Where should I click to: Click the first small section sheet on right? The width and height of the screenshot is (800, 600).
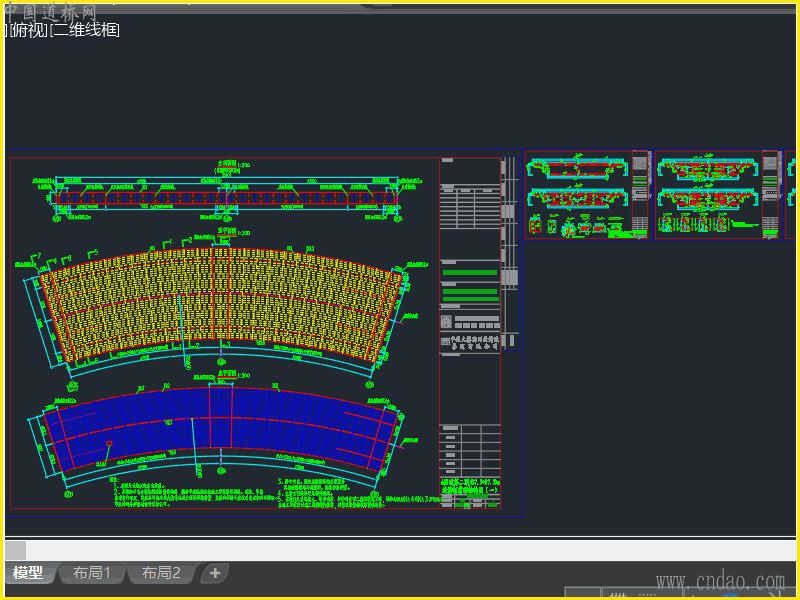coord(587,194)
